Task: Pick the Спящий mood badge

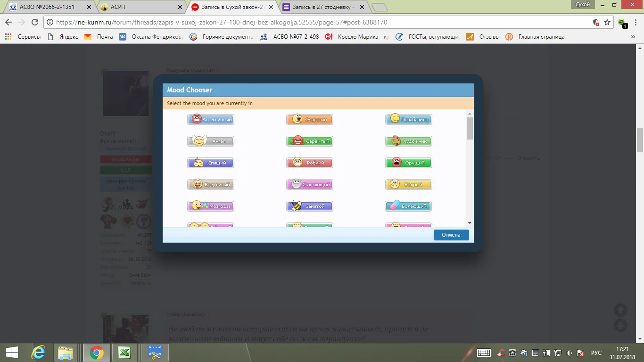Action: click(211, 163)
